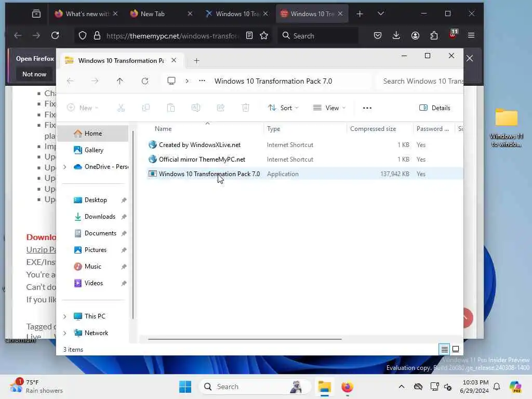This screenshot has height=399, width=532.
Task: Open the See more ellipsis in Explorer toolbar
Action: (367, 108)
